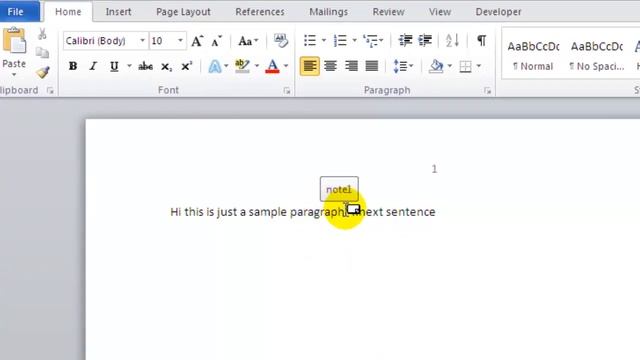Expand underline style dropdown arrow
Image resolution: width=640 pixels, height=360 pixels.
(129, 66)
